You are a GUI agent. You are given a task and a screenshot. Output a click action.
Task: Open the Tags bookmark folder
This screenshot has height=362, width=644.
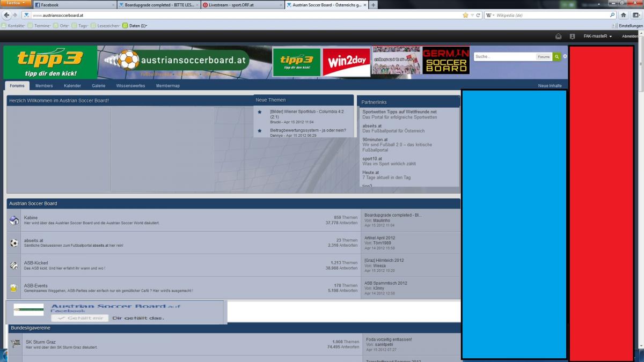click(80, 25)
